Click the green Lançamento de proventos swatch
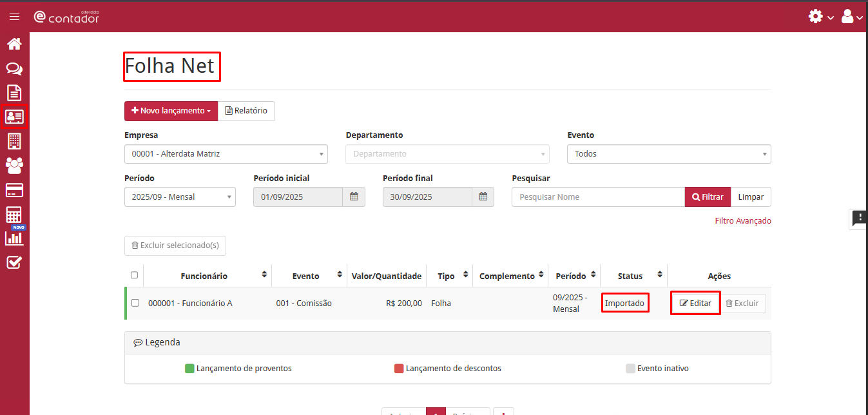Screen dimensions: 868x415 tap(189, 369)
